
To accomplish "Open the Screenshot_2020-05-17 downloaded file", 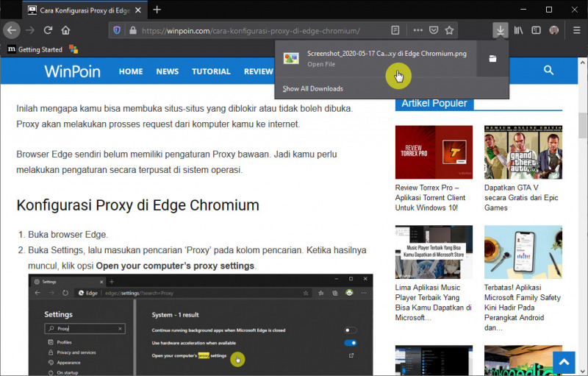I will coord(376,59).
